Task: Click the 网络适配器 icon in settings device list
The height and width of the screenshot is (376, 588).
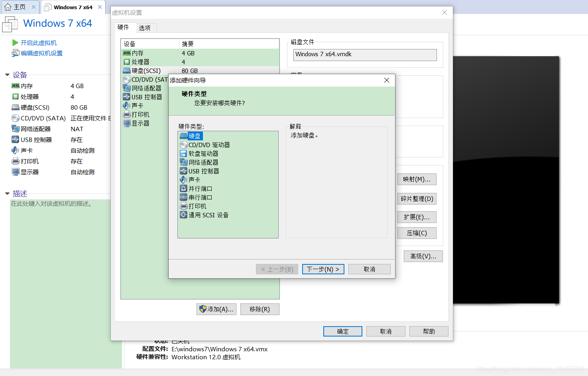Action: [x=127, y=88]
